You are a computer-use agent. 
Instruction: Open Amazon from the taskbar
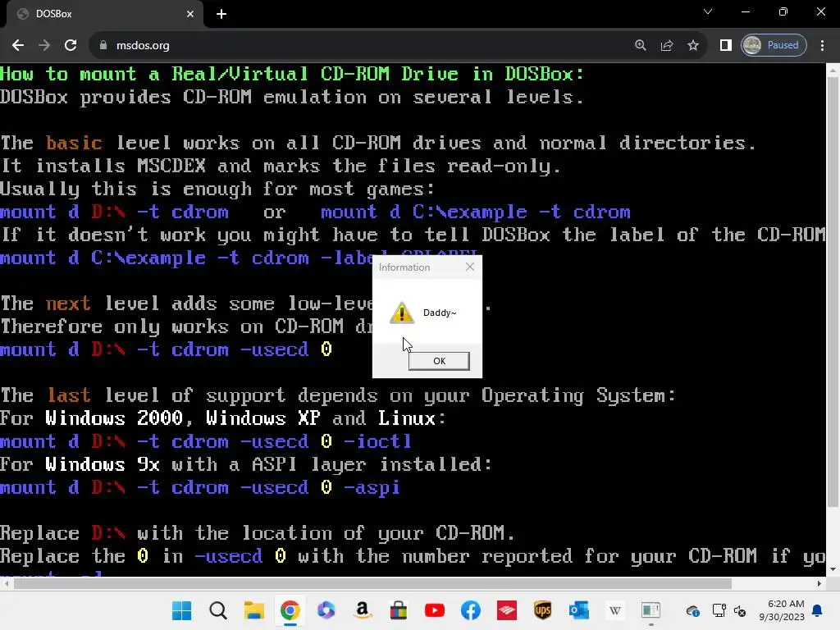(362, 610)
